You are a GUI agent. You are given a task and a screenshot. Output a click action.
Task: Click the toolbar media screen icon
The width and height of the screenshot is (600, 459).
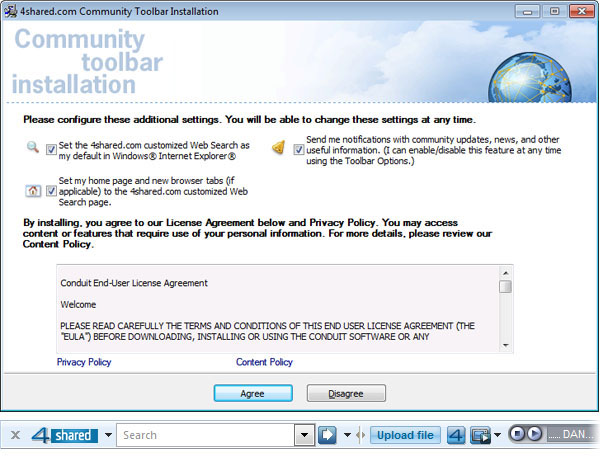coord(480,435)
